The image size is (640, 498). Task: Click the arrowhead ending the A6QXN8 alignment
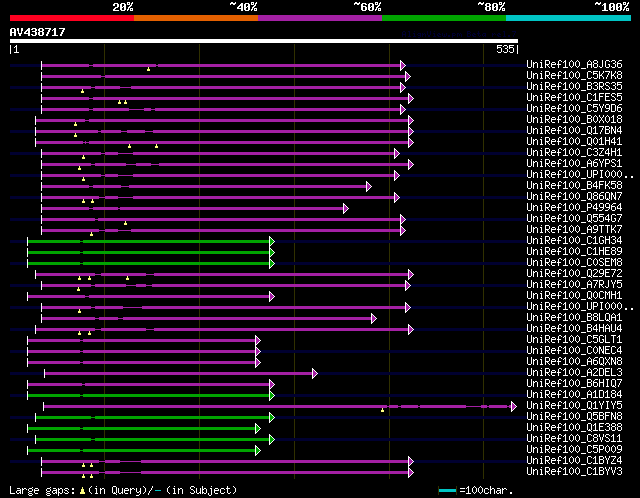(258, 362)
